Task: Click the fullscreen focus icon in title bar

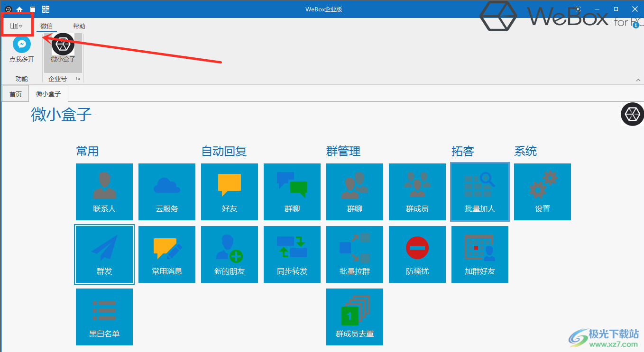Action: [578, 9]
